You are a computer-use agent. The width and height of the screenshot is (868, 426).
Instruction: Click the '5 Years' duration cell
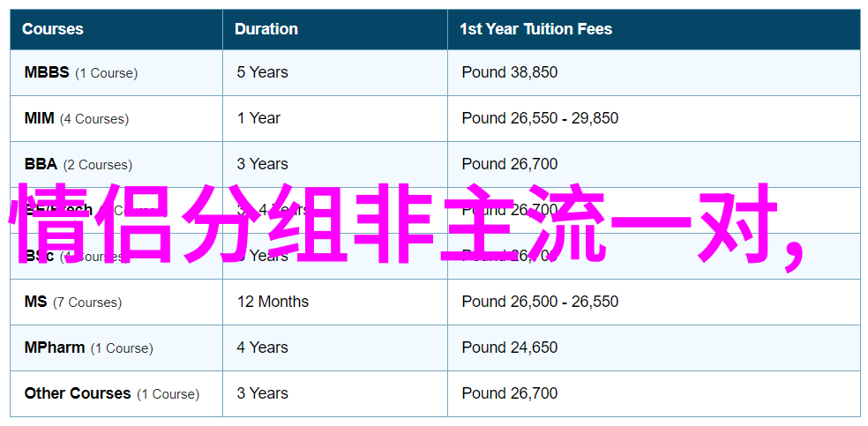[262, 72]
